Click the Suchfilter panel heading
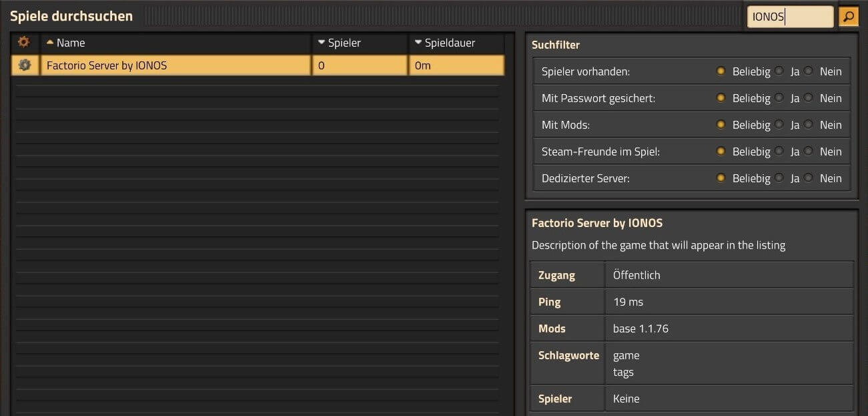The width and height of the screenshot is (868, 416). click(x=556, y=45)
